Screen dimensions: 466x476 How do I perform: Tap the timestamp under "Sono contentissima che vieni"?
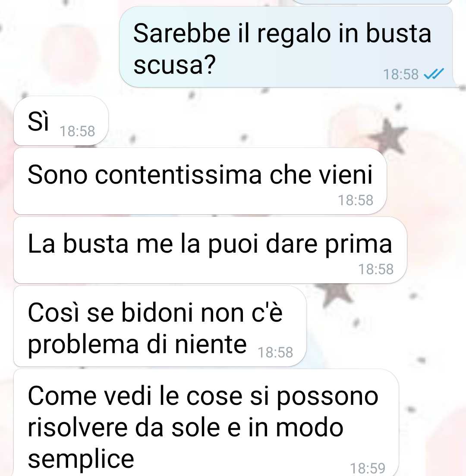point(356,200)
